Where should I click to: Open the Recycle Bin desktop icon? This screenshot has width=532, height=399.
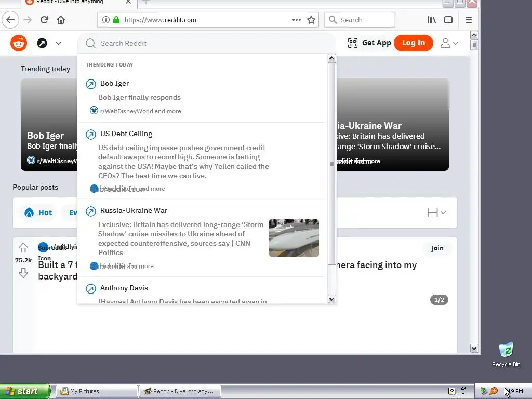506,355
